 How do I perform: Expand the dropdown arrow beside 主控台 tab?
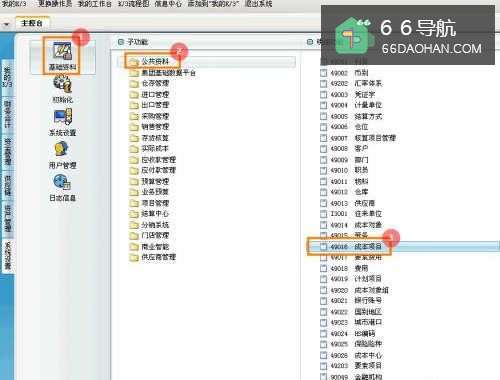[6, 24]
